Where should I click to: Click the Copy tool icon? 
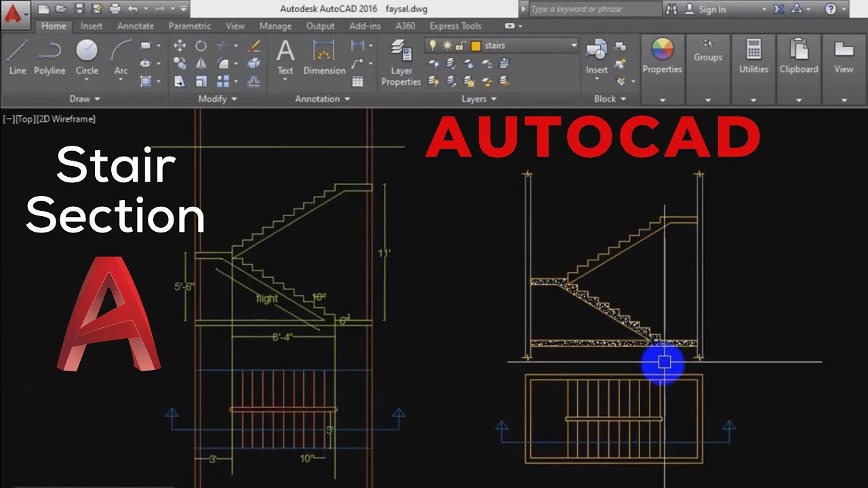[x=180, y=63]
